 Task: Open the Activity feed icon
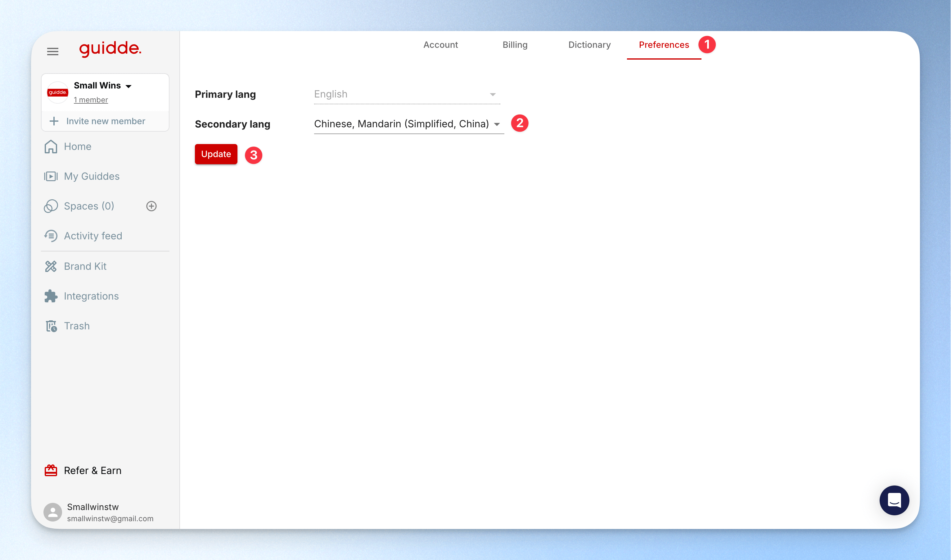[51, 236]
